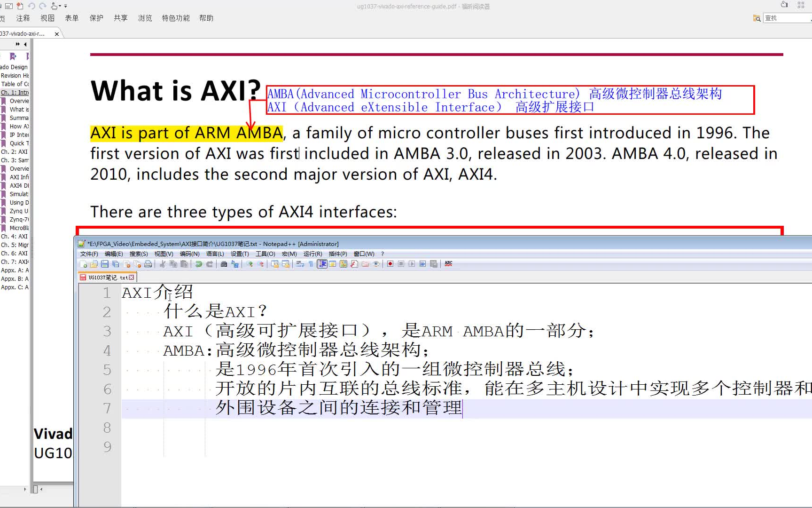The height and width of the screenshot is (508, 812).
Task: Click the Undo arrow in Foxit Reader toolbar
Action: [31, 6]
